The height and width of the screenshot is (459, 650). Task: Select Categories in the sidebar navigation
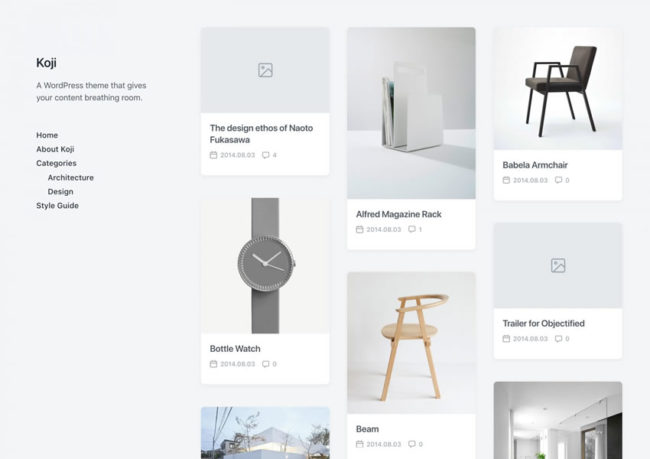click(56, 163)
